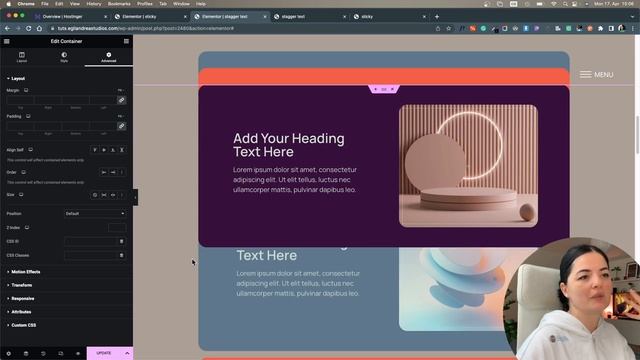Viewport: 640px width, 360px height.
Task: Click the Z-Index input field
Action: (x=117, y=228)
